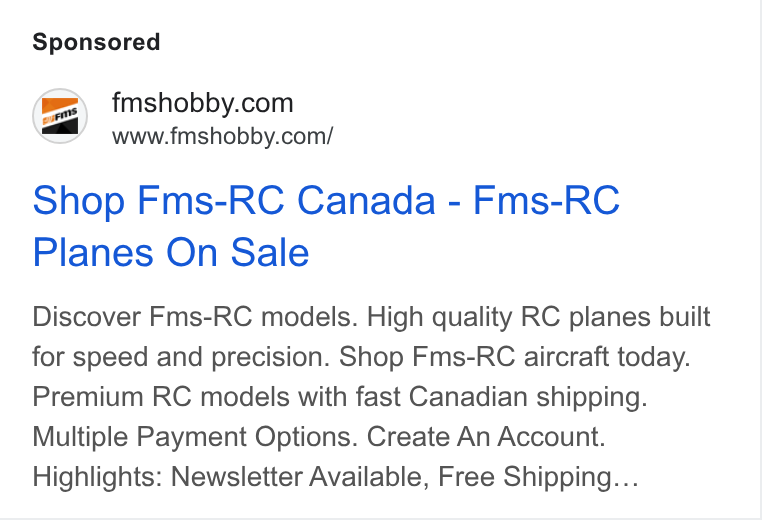Click the word 'Shop' starting the headline

click(79, 200)
